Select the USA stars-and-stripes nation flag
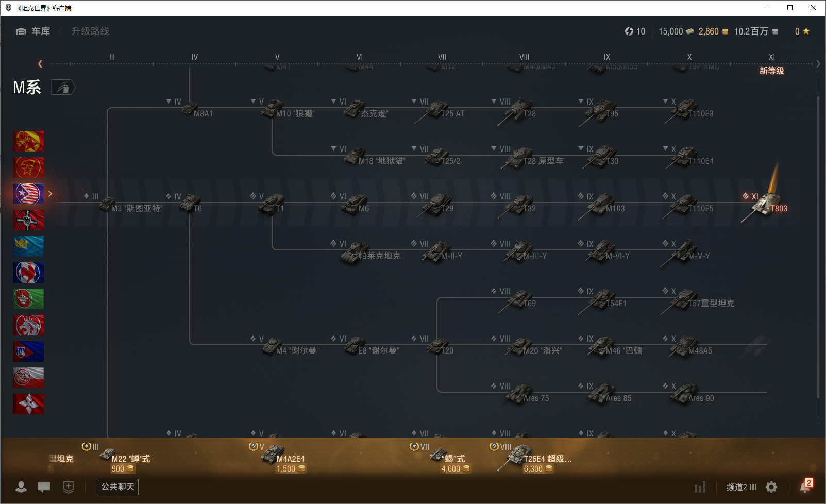 [x=28, y=194]
